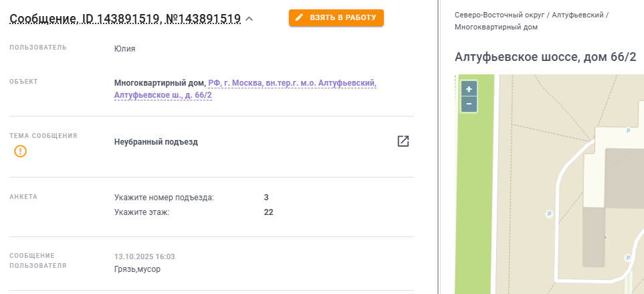
Task: Select the Многоквартирный дом breadcrumb
Action: (x=496, y=27)
